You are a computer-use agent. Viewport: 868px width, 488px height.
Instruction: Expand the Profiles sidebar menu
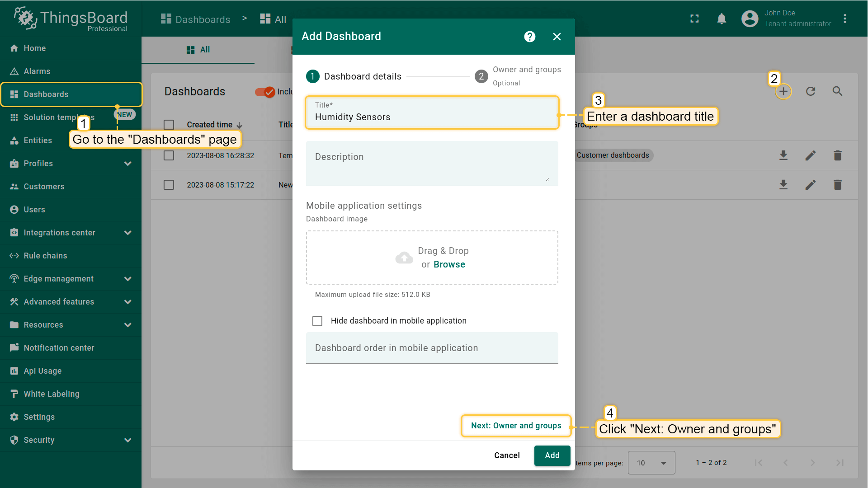click(127, 164)
